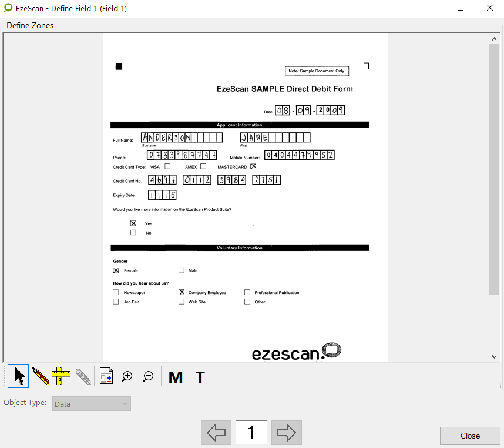Click the document page plus/minus icon
Image resolution: width=504 pixels, height=448 pixels.
tap(106, 376)
